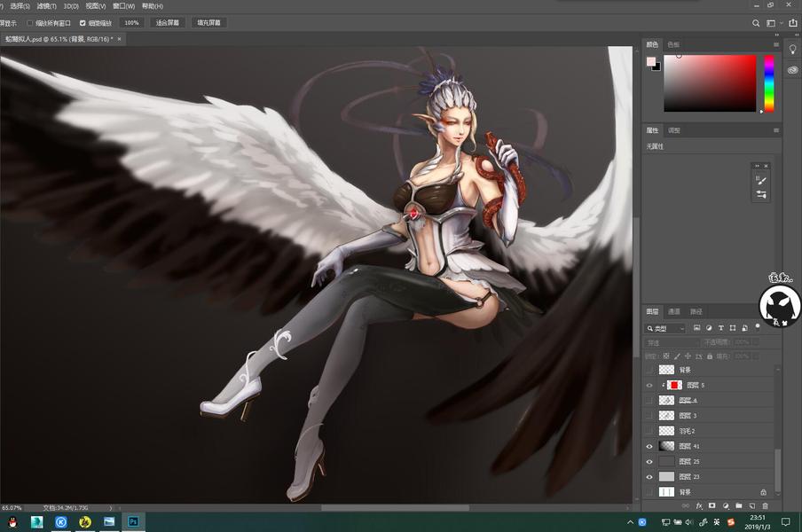Open the Color panel flyout menu
The height and width of the screenshot is (532, 802).
click(x=776, y=45)
